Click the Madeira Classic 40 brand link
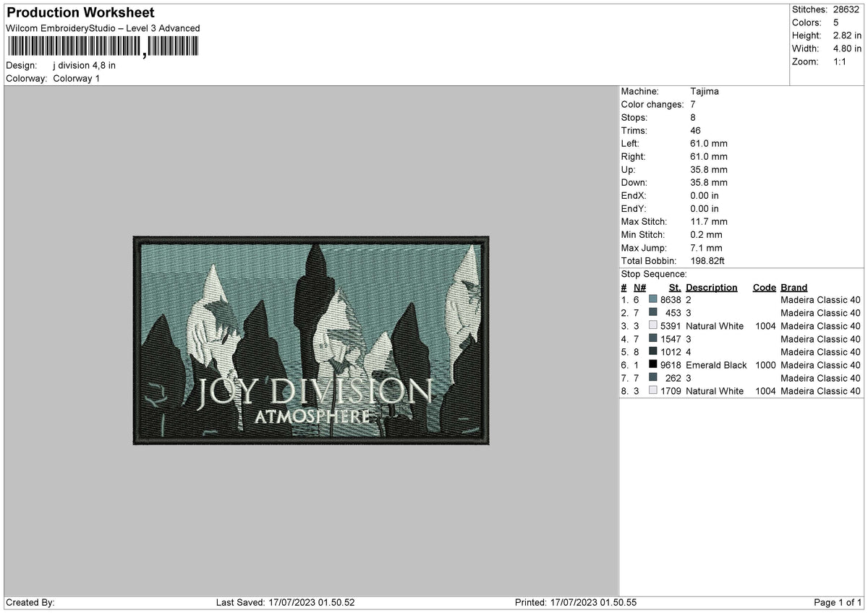Image resolution: width=868 pixels, height=613 pixels. pos(820,299)
